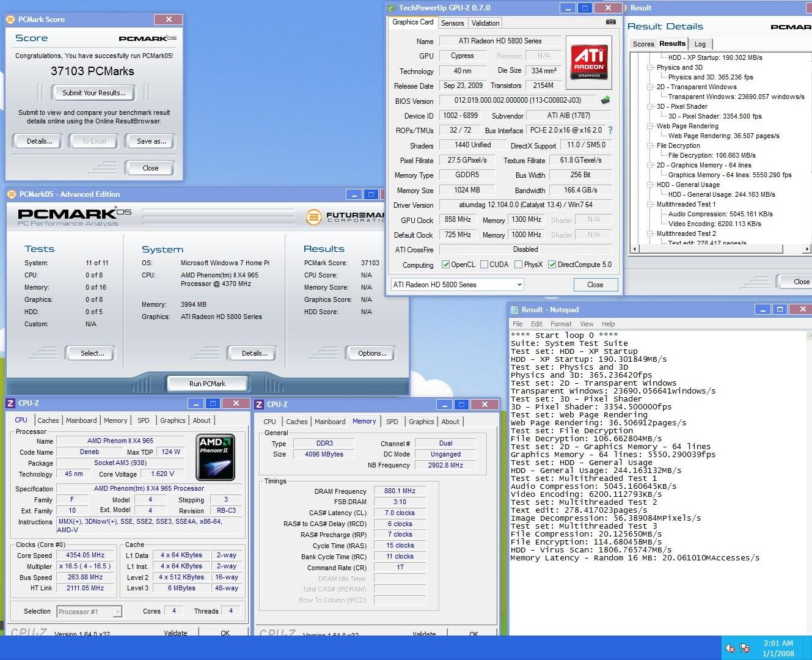Open the Scores tab in Result Details

pos(643,44)
